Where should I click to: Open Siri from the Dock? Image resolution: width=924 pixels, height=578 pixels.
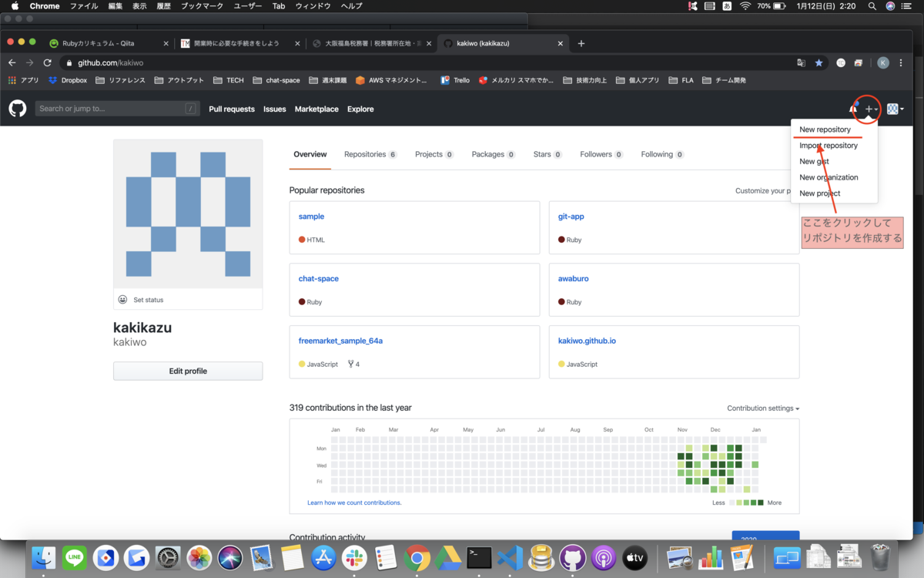pyautogui.click(x=230, y=557)
